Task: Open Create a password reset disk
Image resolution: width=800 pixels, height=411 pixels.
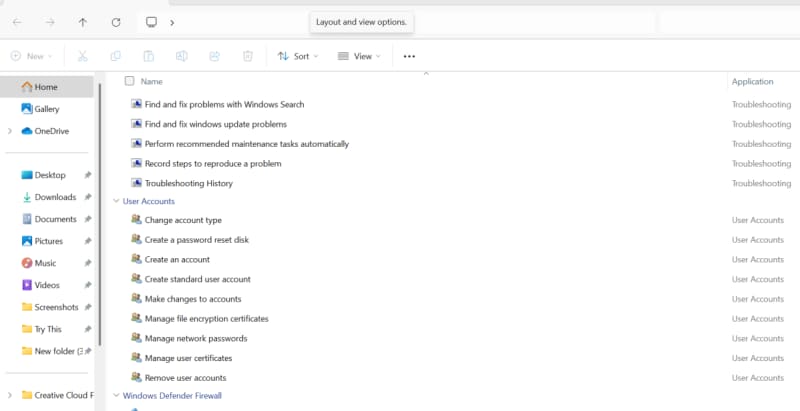Action: tap(196, 240)
